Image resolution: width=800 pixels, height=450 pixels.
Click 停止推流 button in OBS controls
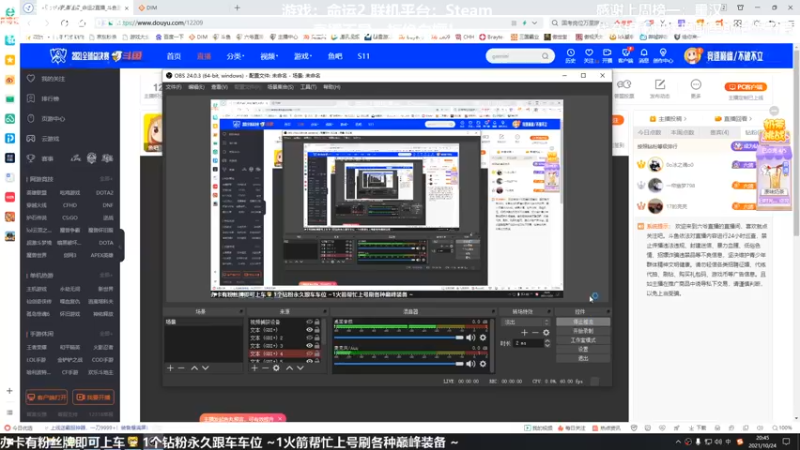583,322
